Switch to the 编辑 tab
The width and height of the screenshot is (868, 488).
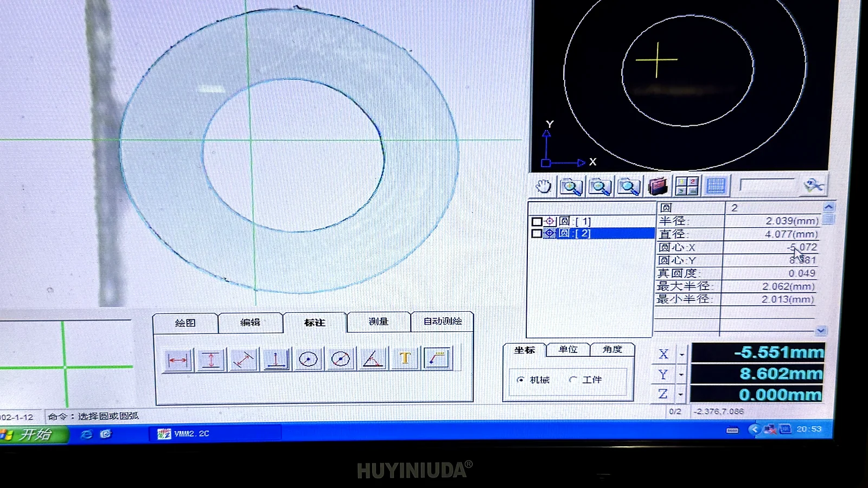[x=250, y=322]
